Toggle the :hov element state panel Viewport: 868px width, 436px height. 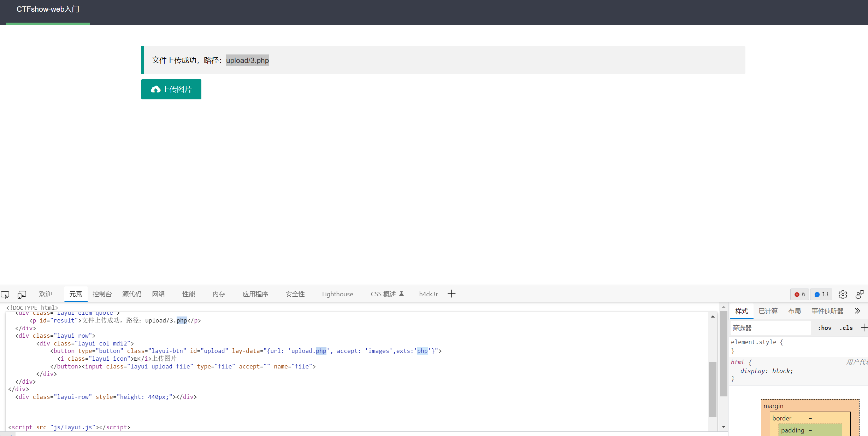click(x=825, y=328)
